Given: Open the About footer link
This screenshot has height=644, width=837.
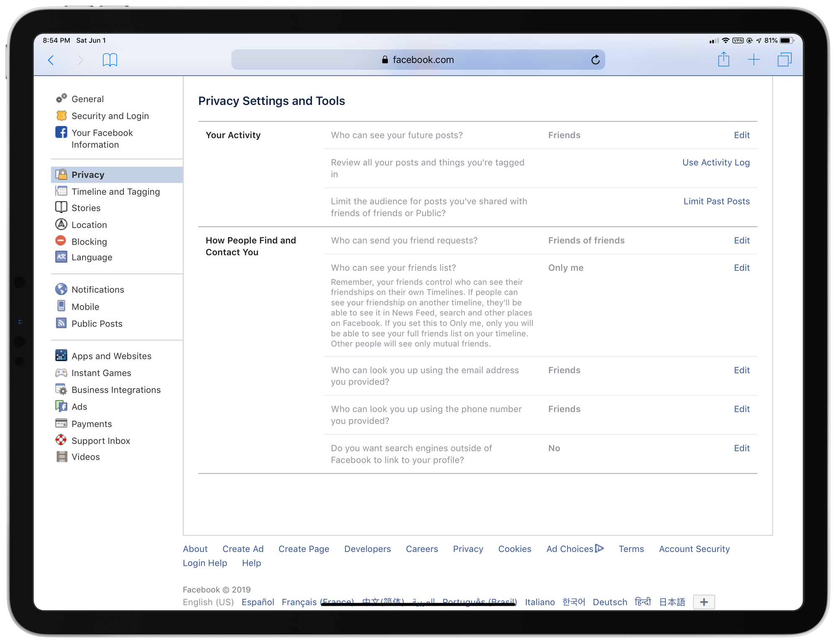Looking at the screenshot, I should click(195, 549).
